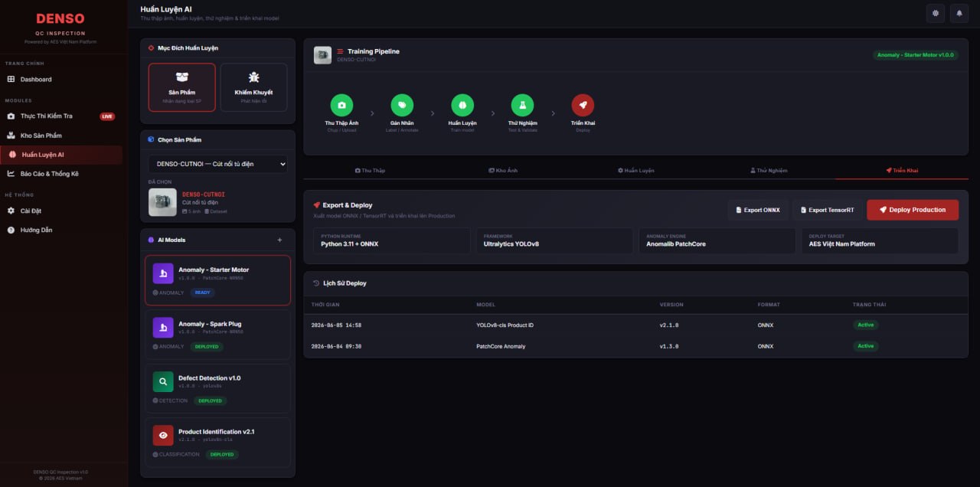Viewport: 980px width, 487px height.
Task: Open the DENSO-CUTNOI product dropdown
Action: pyautogui.click(x=217, y=164)
